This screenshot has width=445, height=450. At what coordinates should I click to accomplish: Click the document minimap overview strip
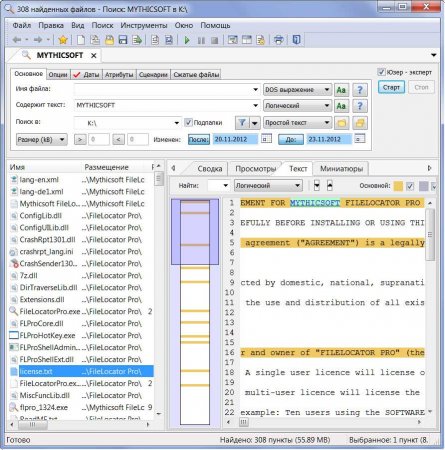[x=195, y=312]
